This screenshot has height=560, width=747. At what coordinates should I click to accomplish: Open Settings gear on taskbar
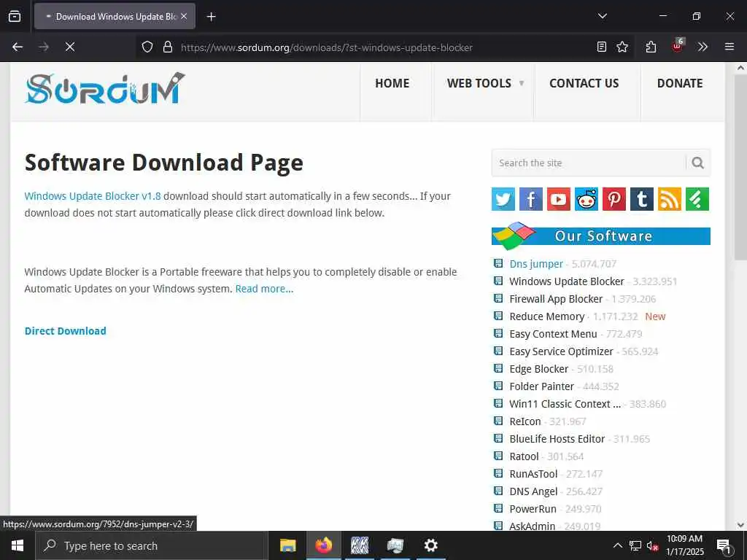pyautogui.click(x=430, y=545)
